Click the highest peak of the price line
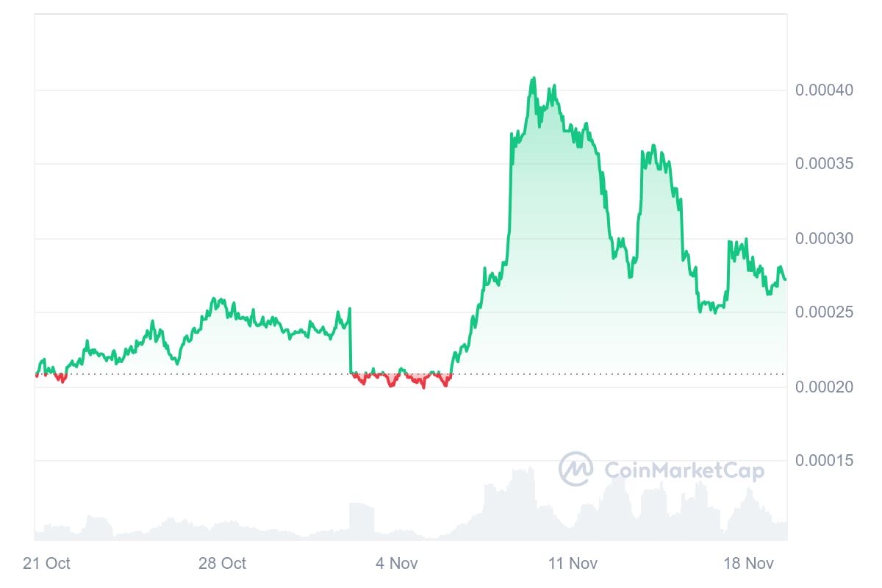Image resolution: width=882 pixels, height=588 pixels. [x=533, y=79]
